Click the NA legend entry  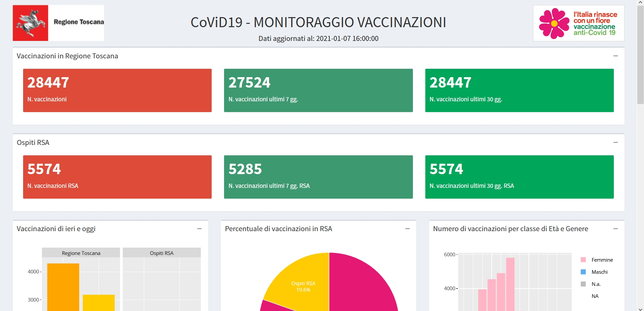click(x=595, y=296)
